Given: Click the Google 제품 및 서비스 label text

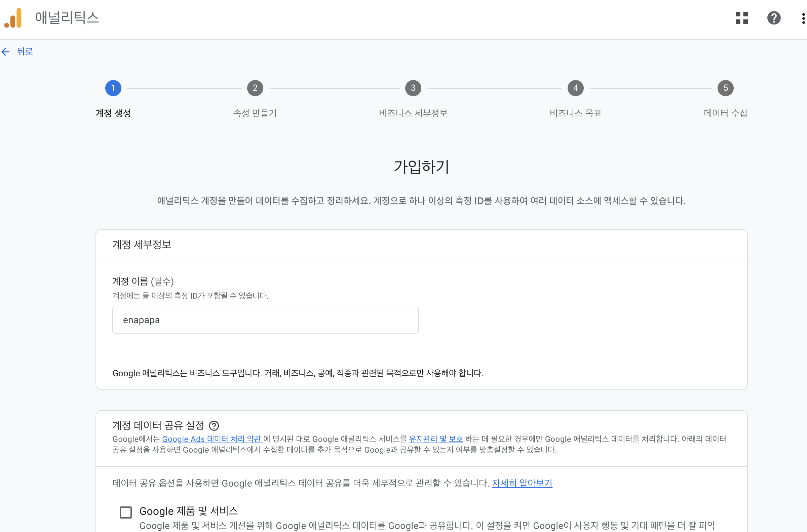Looking at the screenshot, I should pos(189,511).
